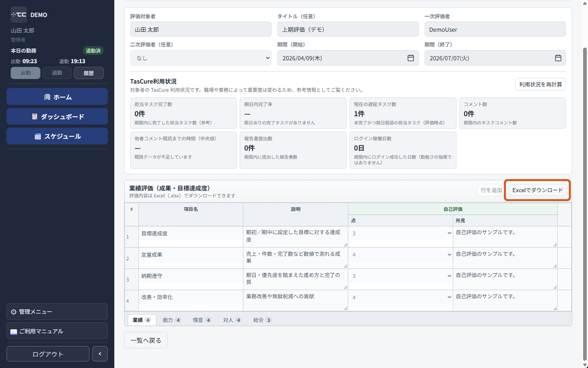Viewport: 588px width, 368px height.
Task: Click the TC DEMO logo icon
Action: (19, 15)
